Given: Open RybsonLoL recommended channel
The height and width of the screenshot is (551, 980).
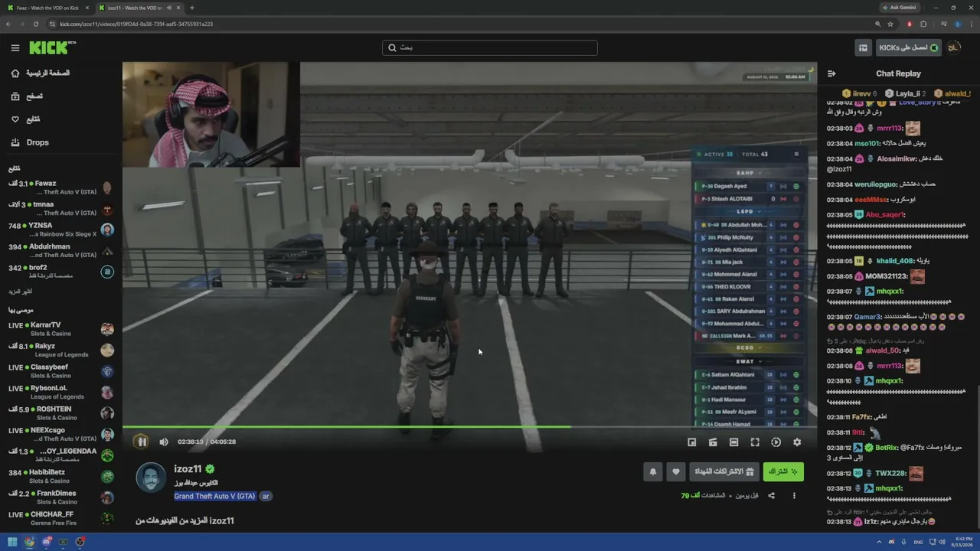Looking at the screenshot, I should [x=61, y=392].
